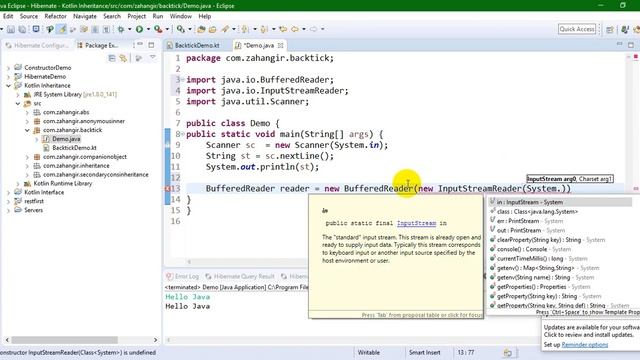The width and height of the screenshot is (640, 360).
Task: Open the Navigate menu
Action: 84,16
